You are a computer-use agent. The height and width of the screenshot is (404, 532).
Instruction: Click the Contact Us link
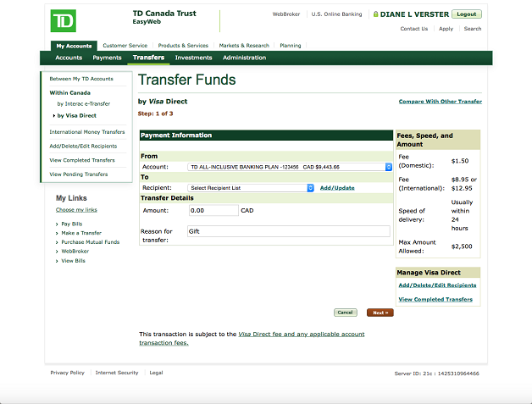pos(414,29)
